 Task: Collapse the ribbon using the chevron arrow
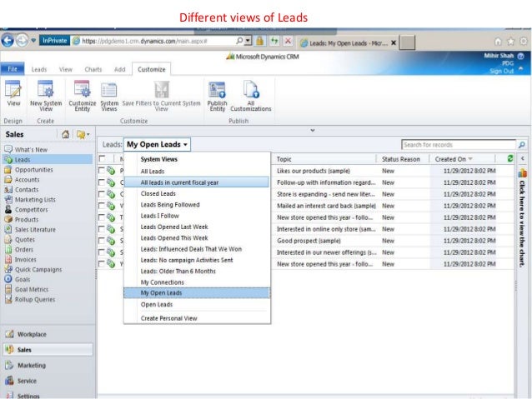tap(313, 130)
